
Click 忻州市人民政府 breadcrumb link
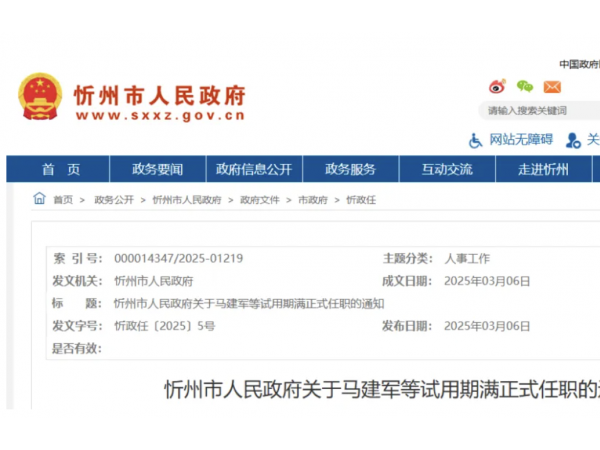pyautogui.click(x=187, y=200)
